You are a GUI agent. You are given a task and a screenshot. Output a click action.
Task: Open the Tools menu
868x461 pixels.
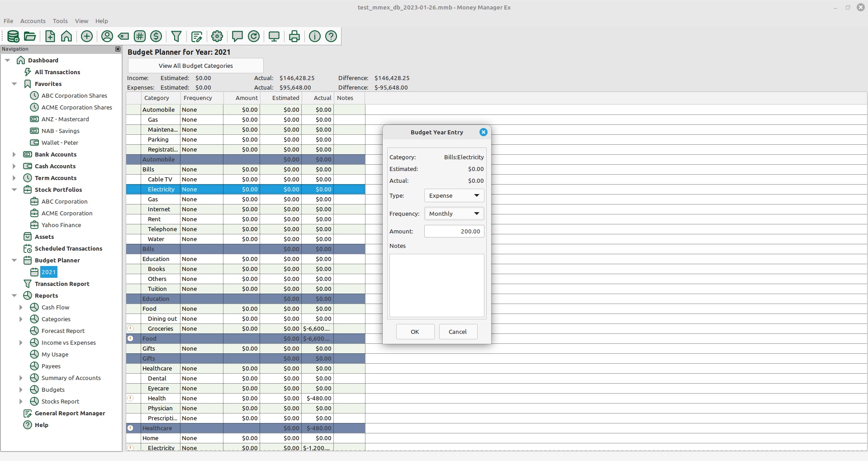[x=60, y=21]
